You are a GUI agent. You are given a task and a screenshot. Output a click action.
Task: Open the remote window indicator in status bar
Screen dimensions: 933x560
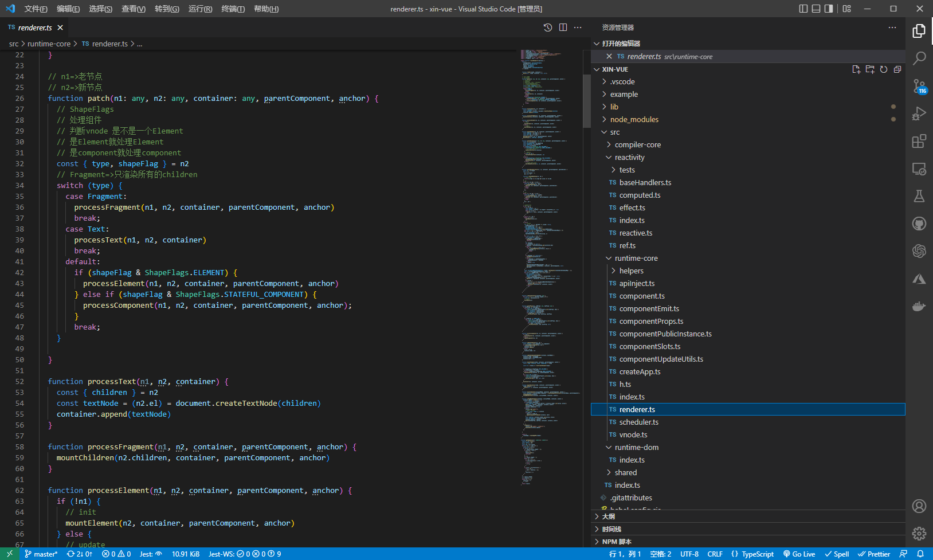(10, 554)
